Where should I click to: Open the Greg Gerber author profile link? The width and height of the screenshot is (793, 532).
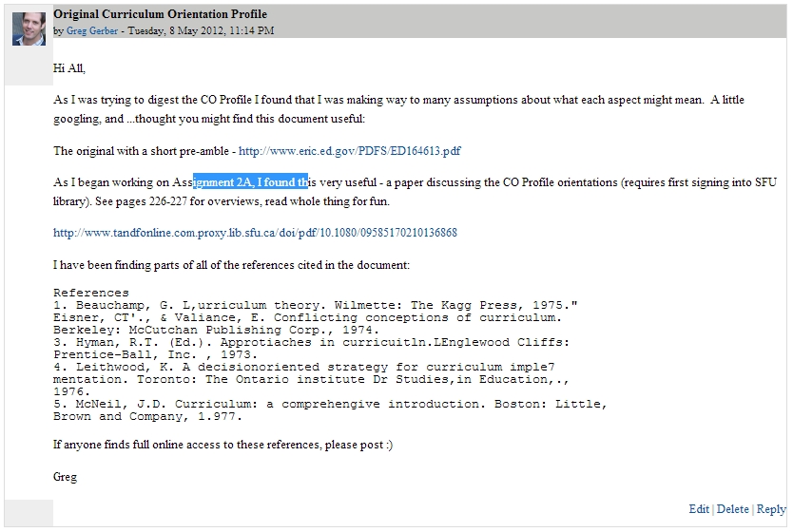tap(92, 30)
